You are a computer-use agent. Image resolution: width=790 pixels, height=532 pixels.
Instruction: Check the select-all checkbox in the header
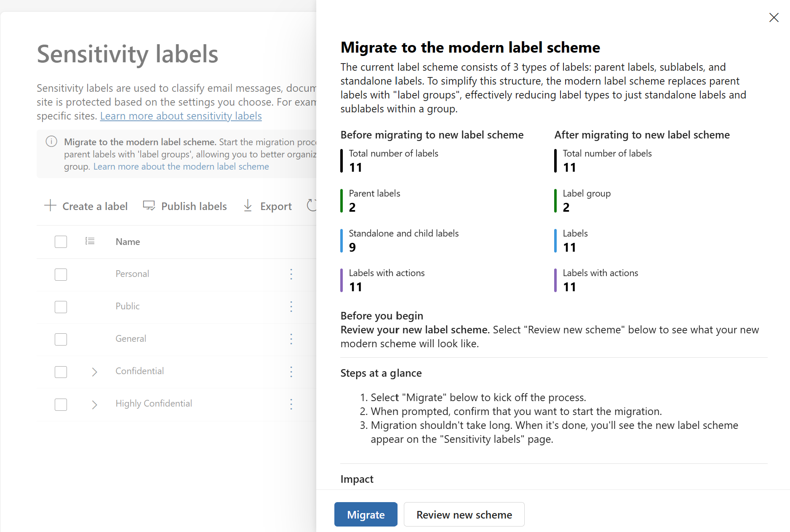[61, 241]
